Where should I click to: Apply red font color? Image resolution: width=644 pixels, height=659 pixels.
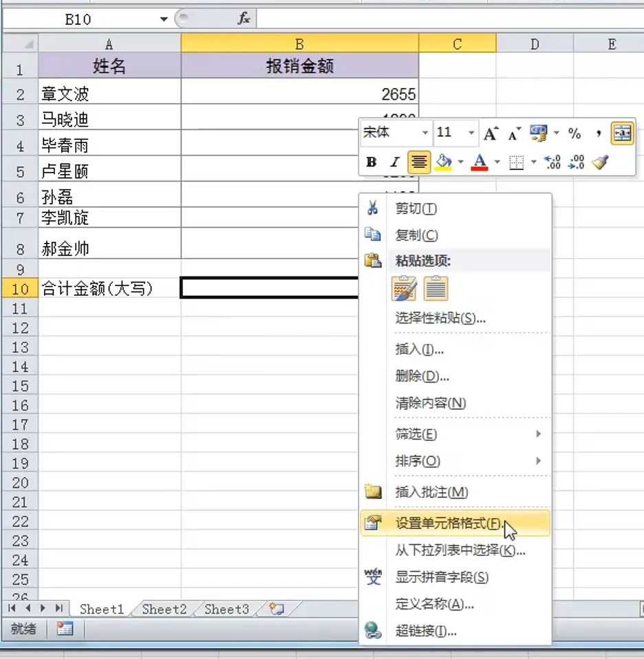click(480, 162)
